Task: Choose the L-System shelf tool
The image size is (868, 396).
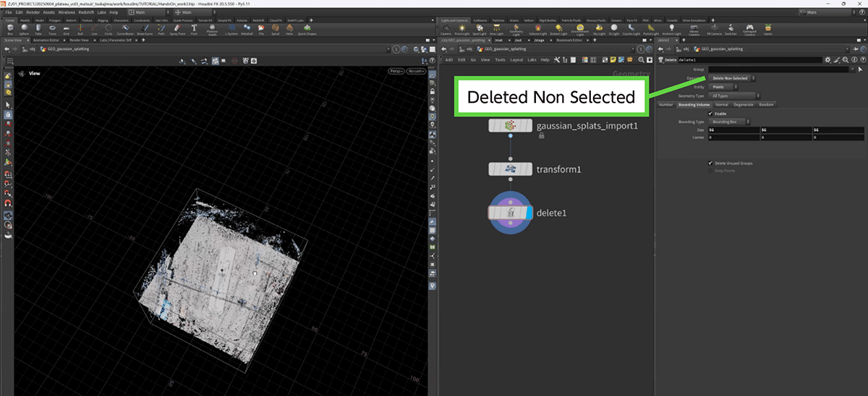Action: point(231,29)
